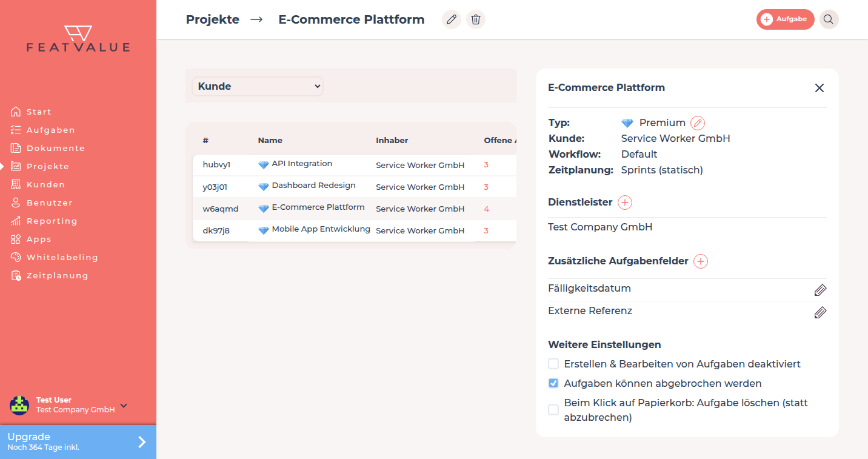
Task: Close the E-Commerce Plattform details panel
Action: point(820,88)
